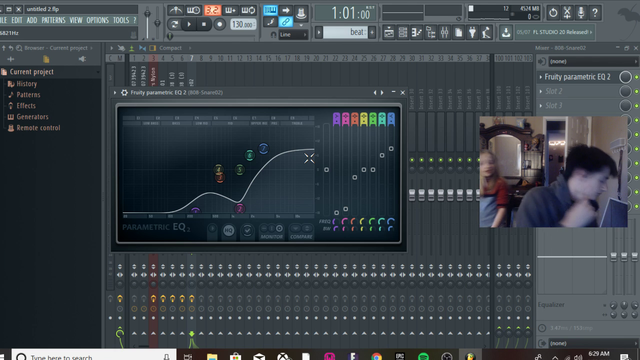
Task: Open the help question mark icon
Action: [595, 13]
